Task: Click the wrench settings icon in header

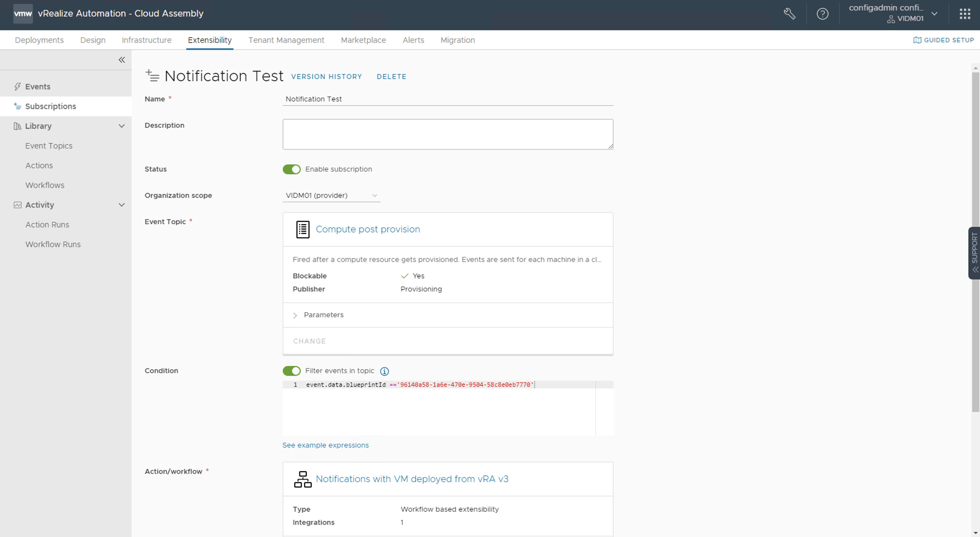Action: [789, 14]
